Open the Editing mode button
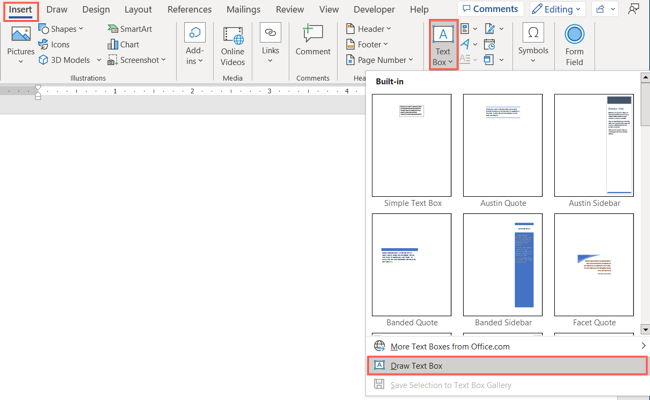 pos(556,9)
